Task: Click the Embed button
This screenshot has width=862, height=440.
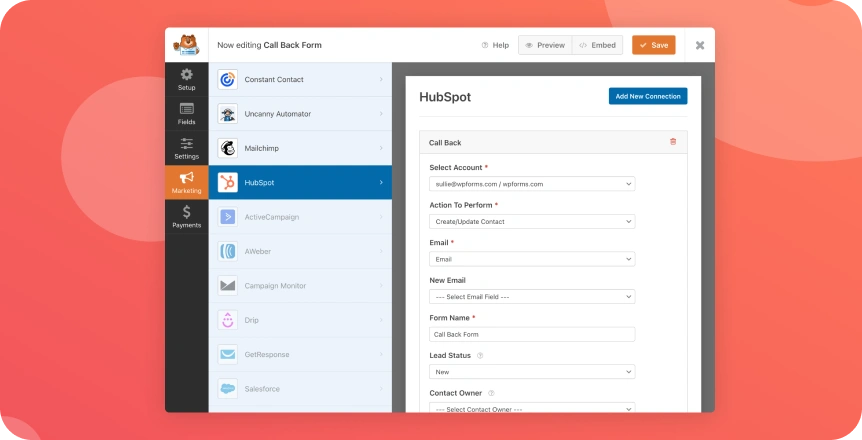Action: 598,45
